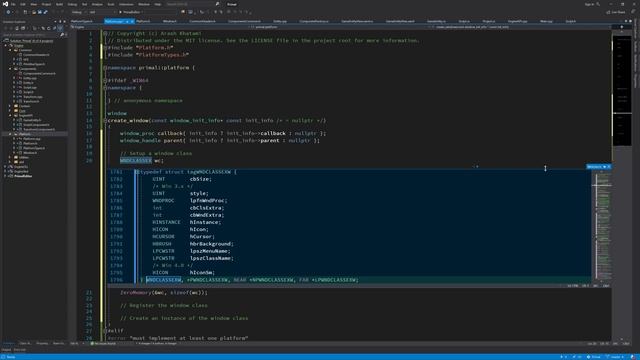
Task: Expand the Content folder
Action: tap(10, 106)
